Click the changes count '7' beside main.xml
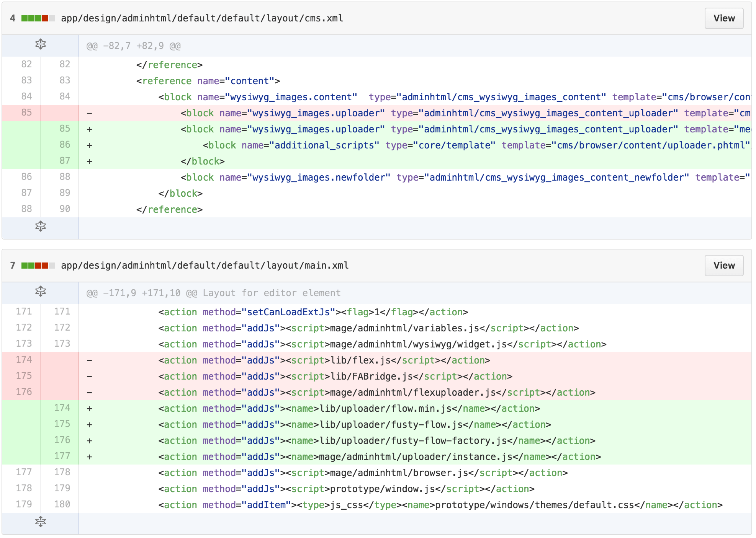The width and height of the screenshot is (756, 538). tap(12, 265)
